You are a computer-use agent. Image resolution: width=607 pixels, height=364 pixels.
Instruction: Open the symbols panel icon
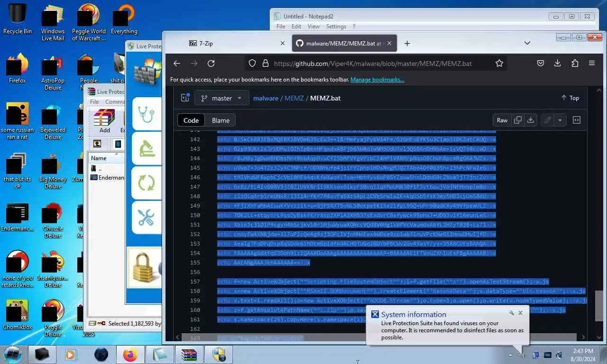[577, 120]
